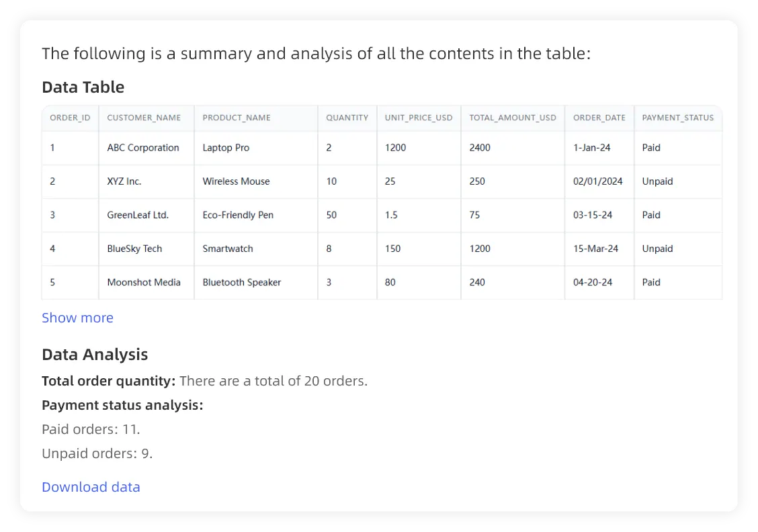This screenshot has width=758, height=532.
Task: Click the GreenLeaf Ltd. customer cell
Action: tap(138, 215)
